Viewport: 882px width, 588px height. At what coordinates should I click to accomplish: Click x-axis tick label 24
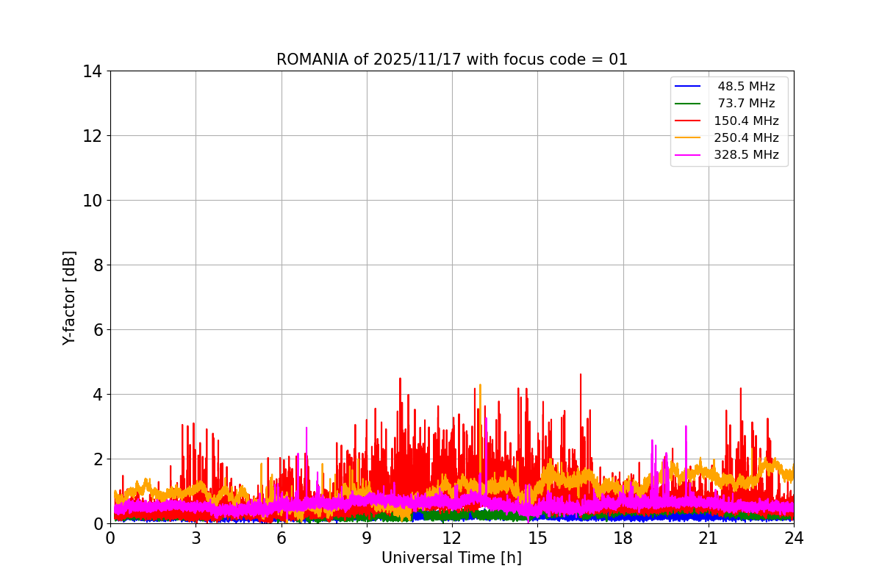coord(794,538)
